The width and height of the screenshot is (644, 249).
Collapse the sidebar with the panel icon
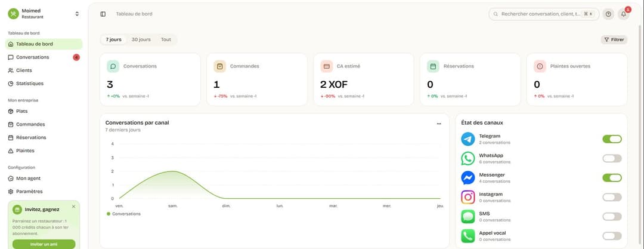click(103, 14)
